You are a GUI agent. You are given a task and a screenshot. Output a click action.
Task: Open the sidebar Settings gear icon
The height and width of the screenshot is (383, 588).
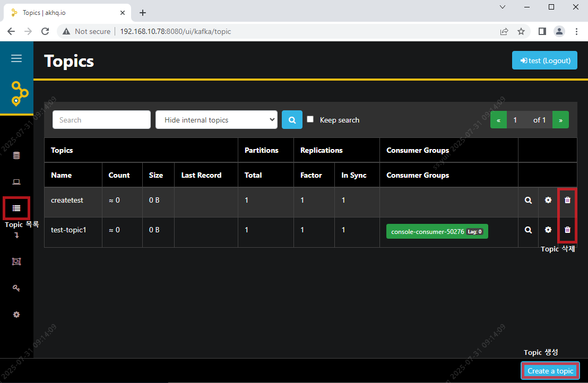(16, 315)
